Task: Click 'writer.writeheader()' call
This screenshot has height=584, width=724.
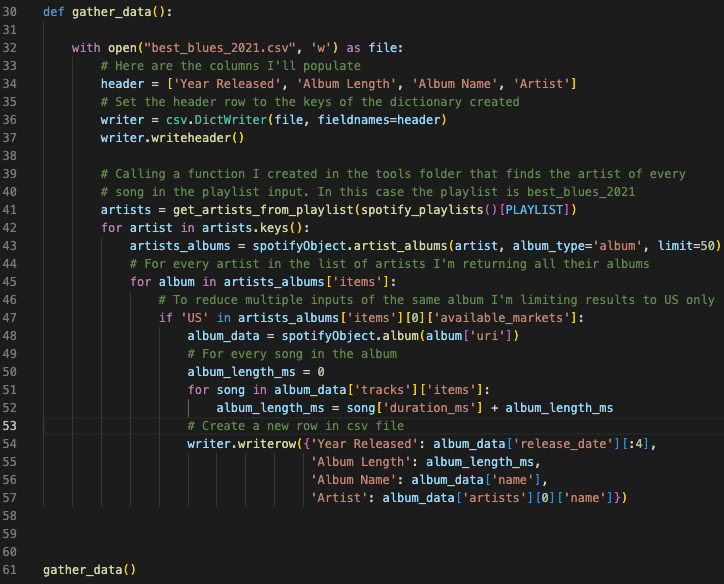Action: (x=172, y=138)
